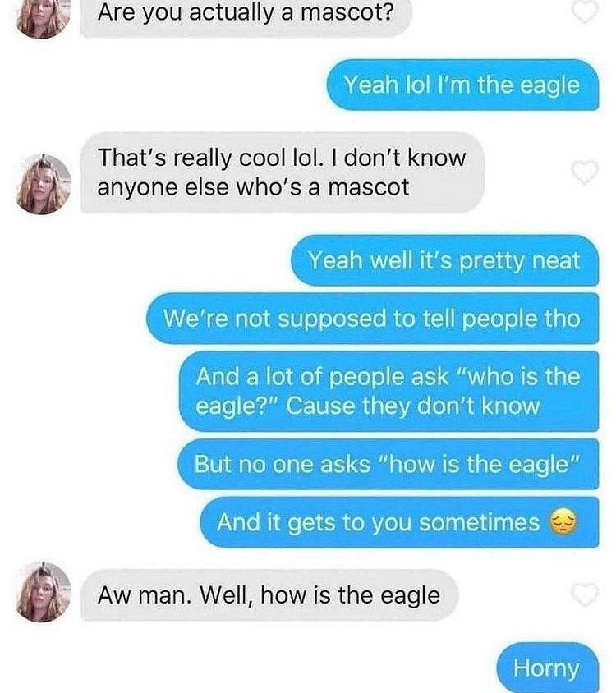Select 'Yeah lol I'm the eagle' bubble
Screen dimensions: 616x693
point(462,85)
